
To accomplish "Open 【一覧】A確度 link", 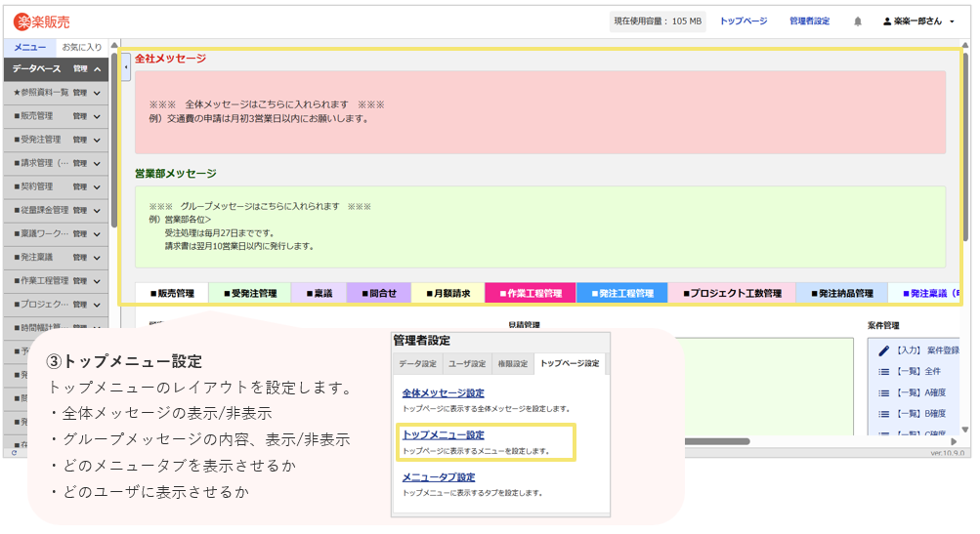I will click(x=921, y=392).
